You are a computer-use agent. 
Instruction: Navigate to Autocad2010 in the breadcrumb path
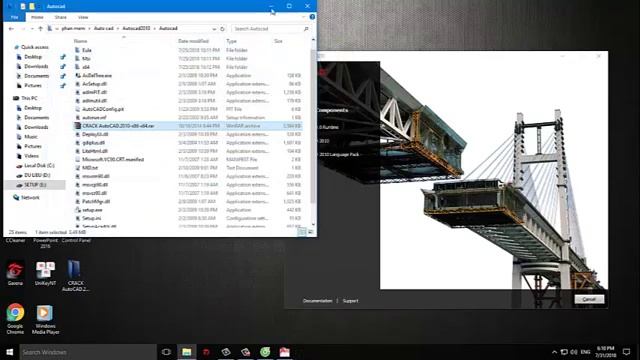pos(136,29)
